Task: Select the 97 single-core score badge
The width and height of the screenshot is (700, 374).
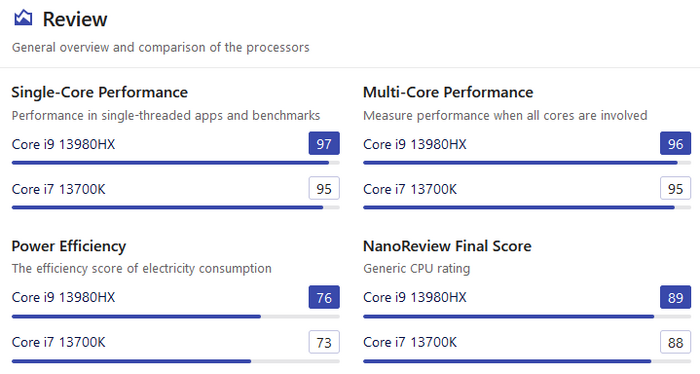Action: tap(324, 144)
